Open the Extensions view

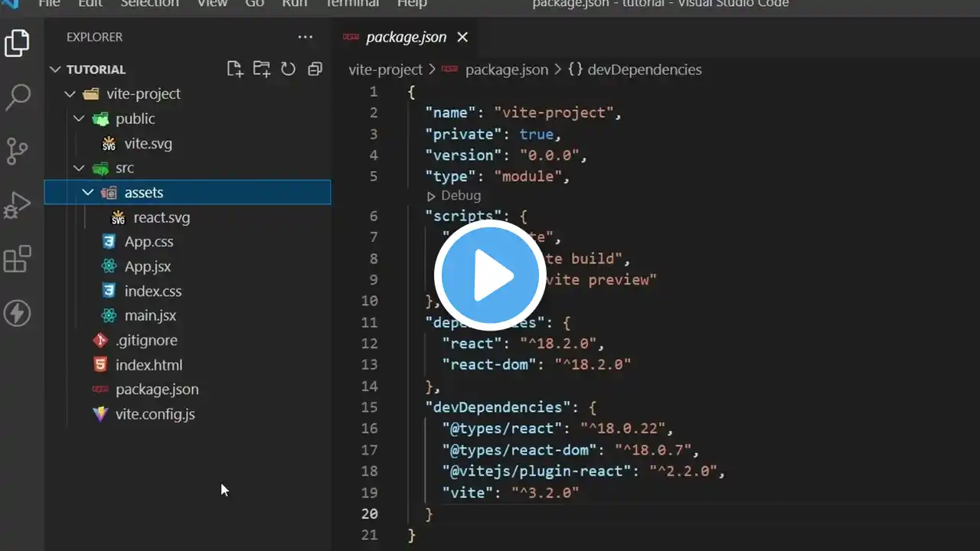(17, 259)
